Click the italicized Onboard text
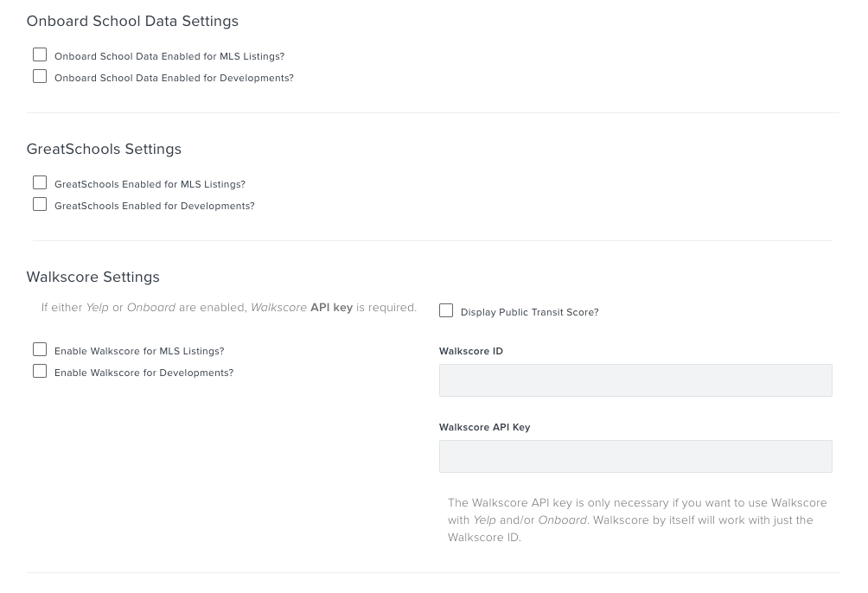Viewport: 868px width, 593px height. click(x=151, y=307)
